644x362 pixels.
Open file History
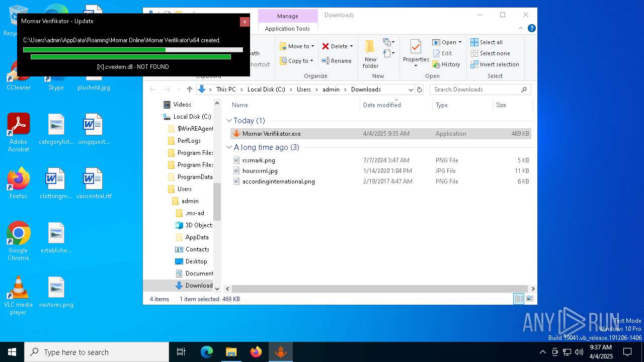pyautogui.click(x=446, y=64)
